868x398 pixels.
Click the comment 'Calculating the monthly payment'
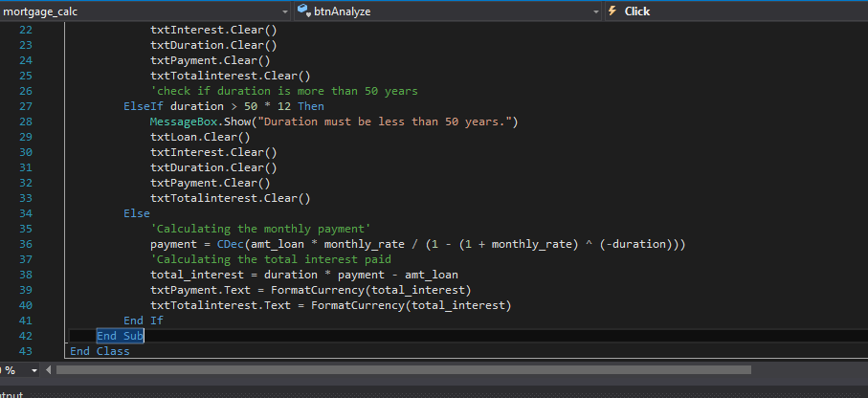[260, 229]
